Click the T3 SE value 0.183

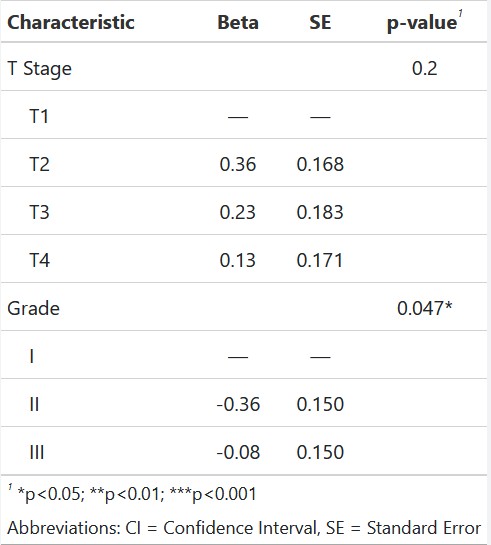(x=320, y=212)
